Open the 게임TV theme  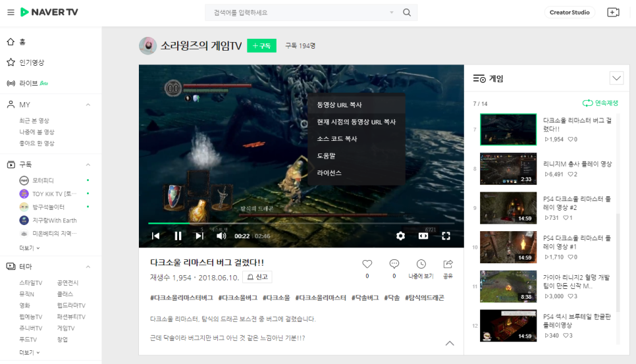click(66, 328)
